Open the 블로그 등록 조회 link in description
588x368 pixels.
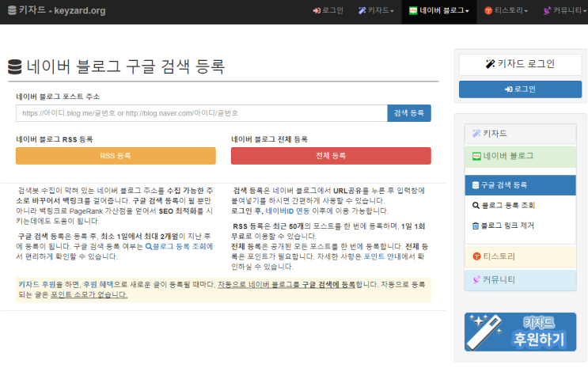coord(176,246)
